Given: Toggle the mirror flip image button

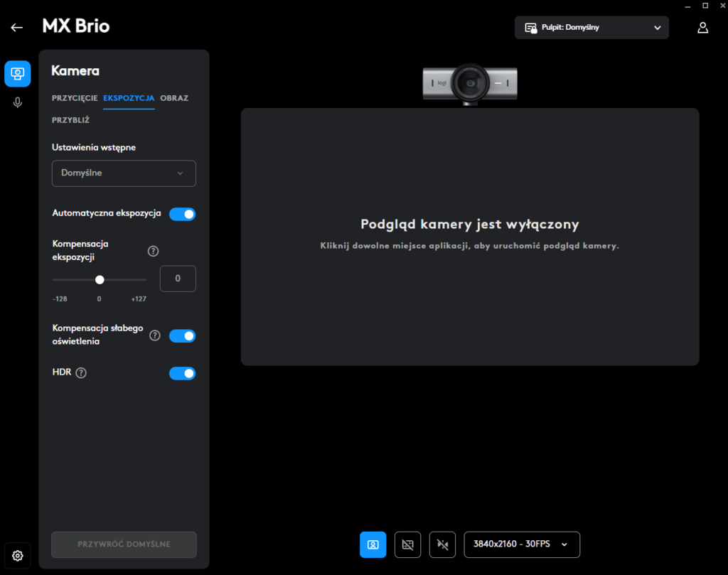Looking at the screenshot, I should (442, 544).
